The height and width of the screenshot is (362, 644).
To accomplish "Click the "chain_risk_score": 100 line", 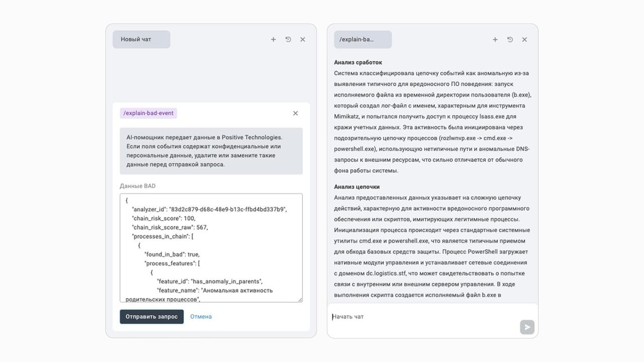I will pyautogui.click(x=164, y=218).
